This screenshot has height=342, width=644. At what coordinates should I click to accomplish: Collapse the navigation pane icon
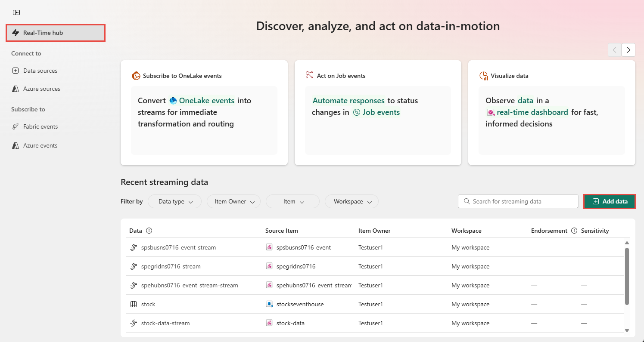[16, 12]
